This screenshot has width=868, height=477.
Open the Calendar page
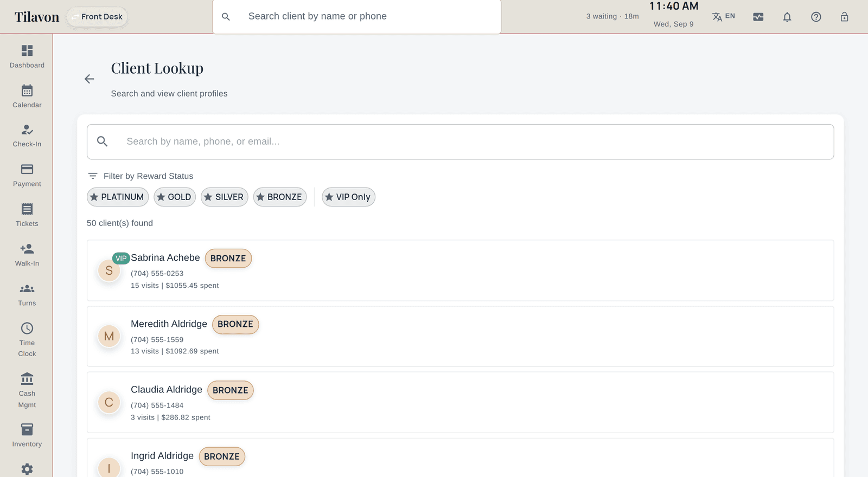pyautogui.click(x=27, y=96)
